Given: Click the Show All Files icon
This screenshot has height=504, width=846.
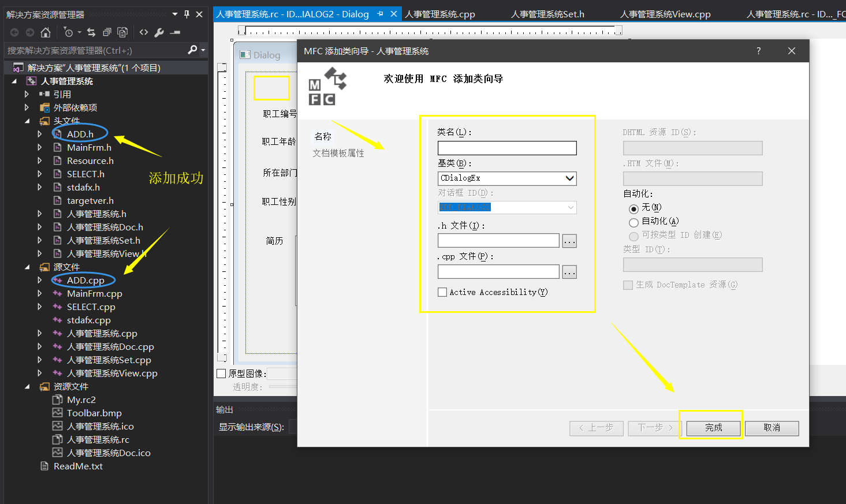Looking at the screenshot, I should (122, 32).
